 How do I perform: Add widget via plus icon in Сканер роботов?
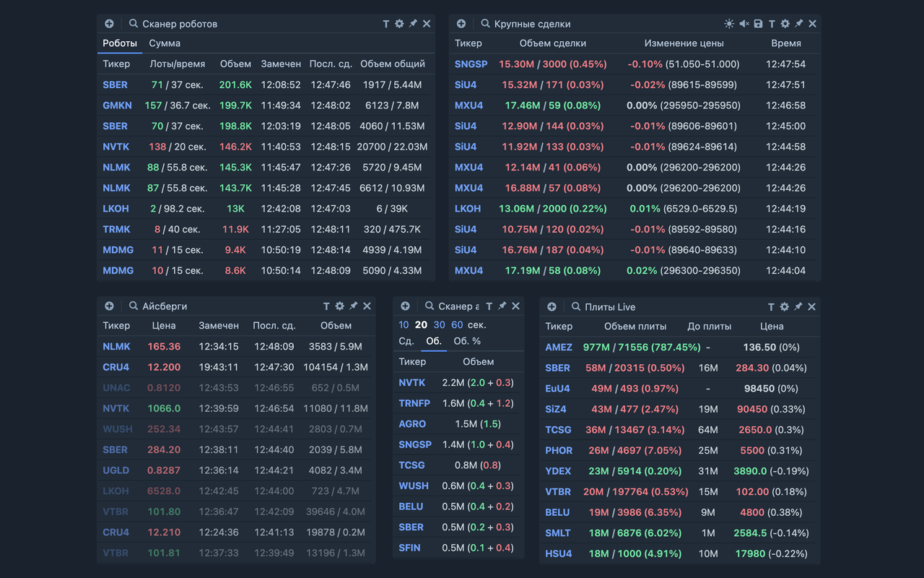coord(109,24)
